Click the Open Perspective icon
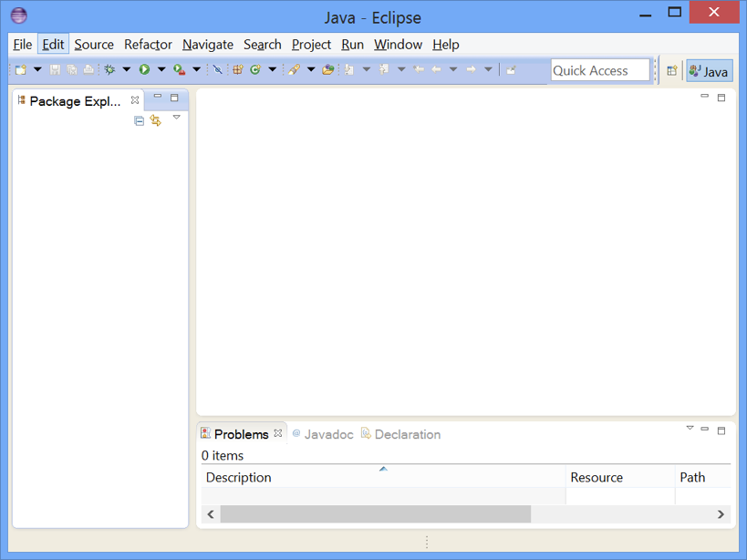747x560 pixels. tap(671, 71)
